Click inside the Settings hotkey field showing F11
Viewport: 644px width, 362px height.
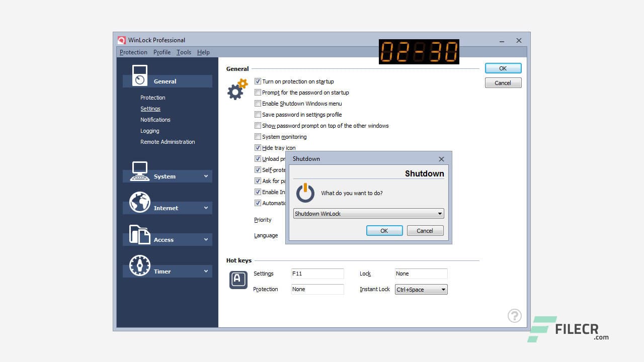(x=317, y=274)
